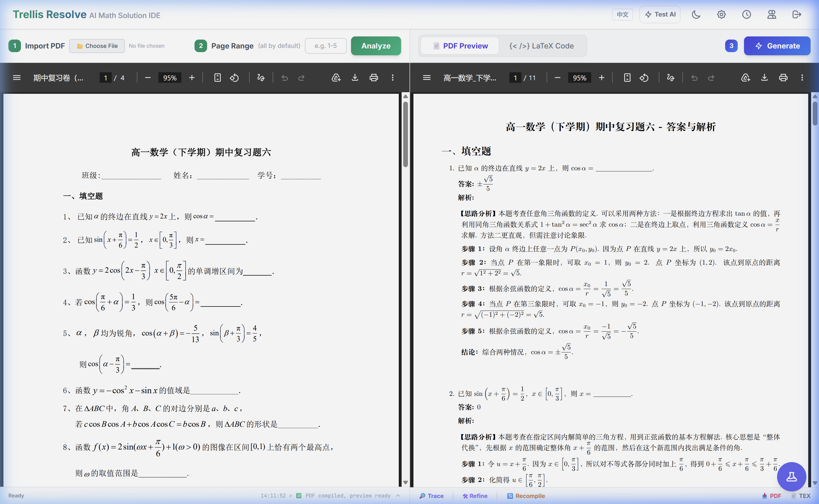Download the right PDF

point(764,78)
